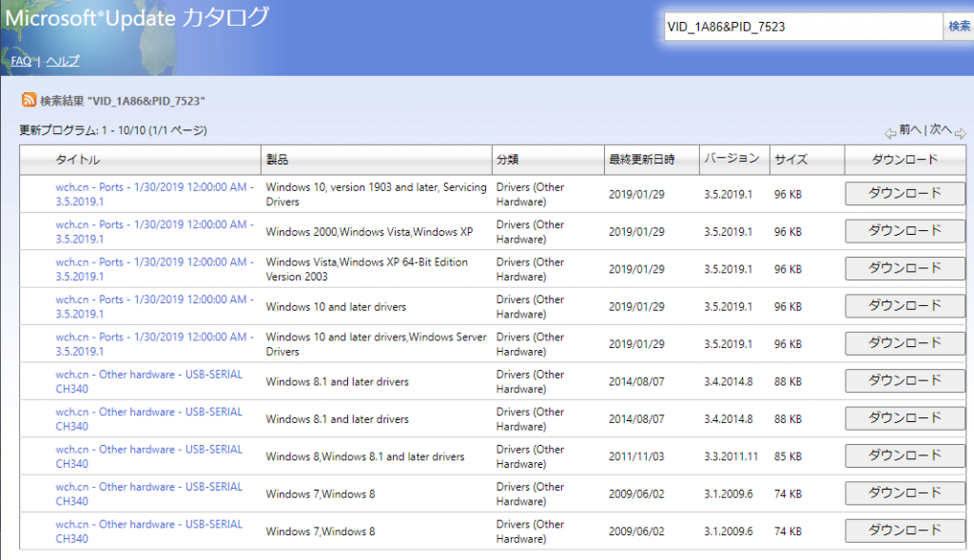
Task: Click the 検索結果 "VID_1A86&PID_7523" heading
Action: (123, 101)
